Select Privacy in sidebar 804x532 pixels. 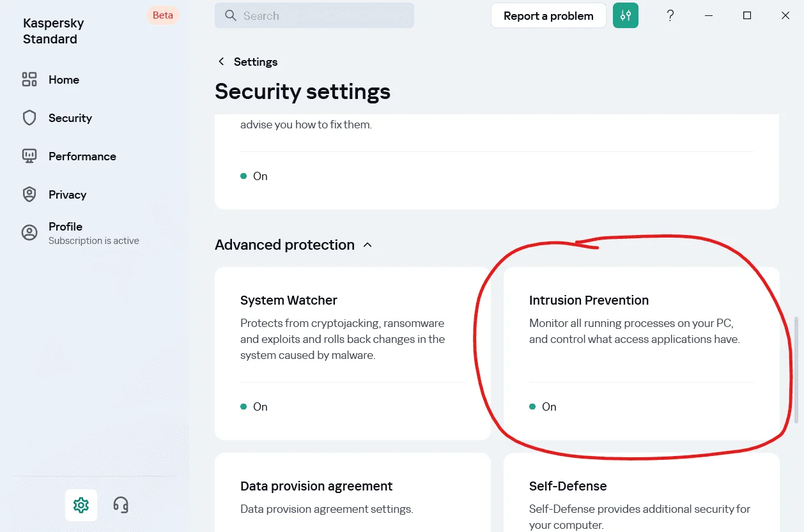[67, 195]
